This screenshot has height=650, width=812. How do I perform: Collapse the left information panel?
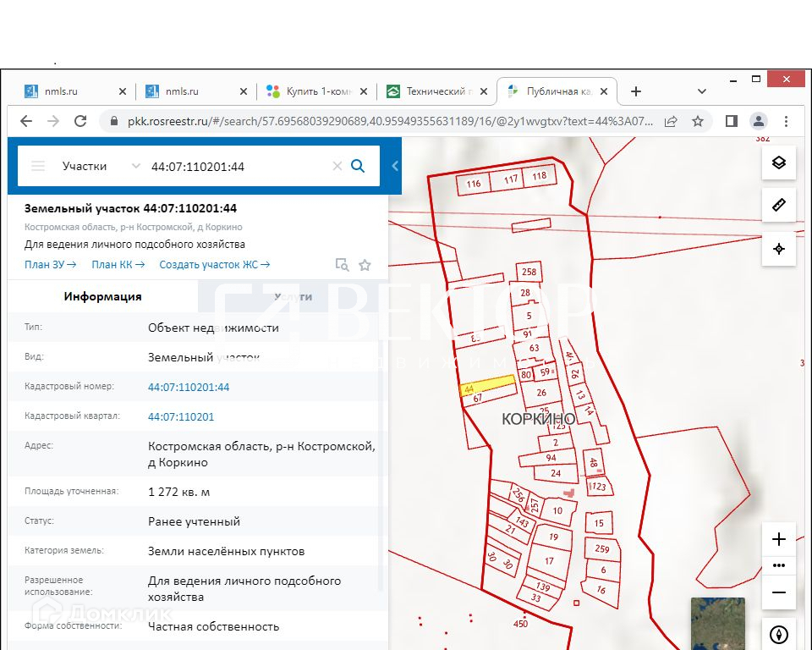(395, 166)
